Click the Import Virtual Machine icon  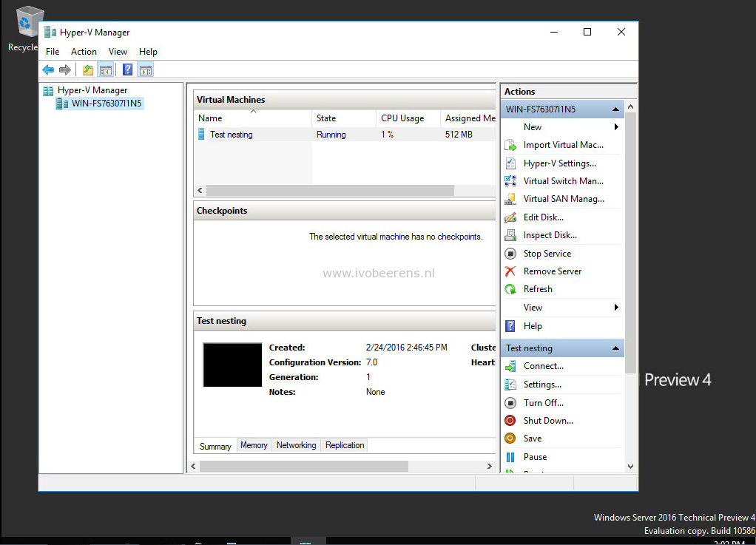point(510,145)
